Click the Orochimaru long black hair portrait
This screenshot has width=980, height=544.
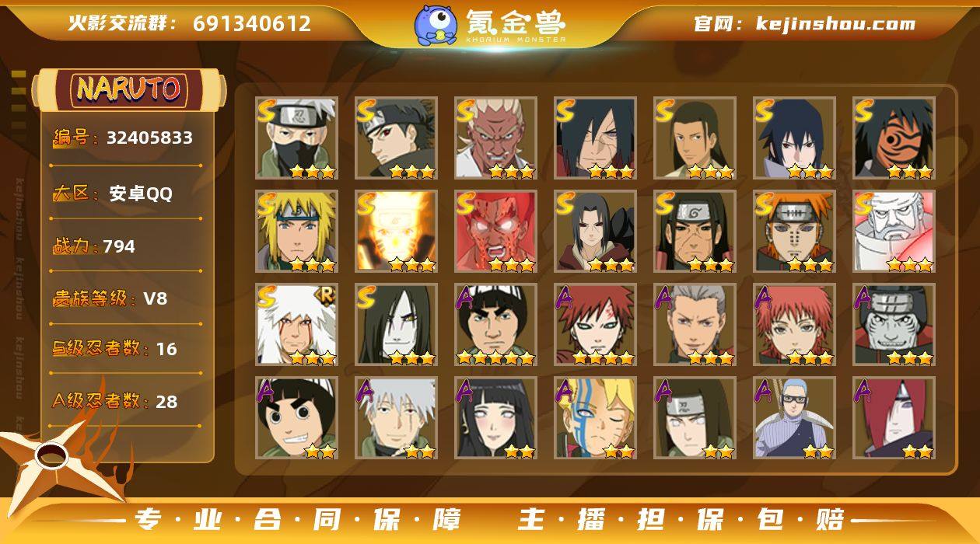(396, 325)
